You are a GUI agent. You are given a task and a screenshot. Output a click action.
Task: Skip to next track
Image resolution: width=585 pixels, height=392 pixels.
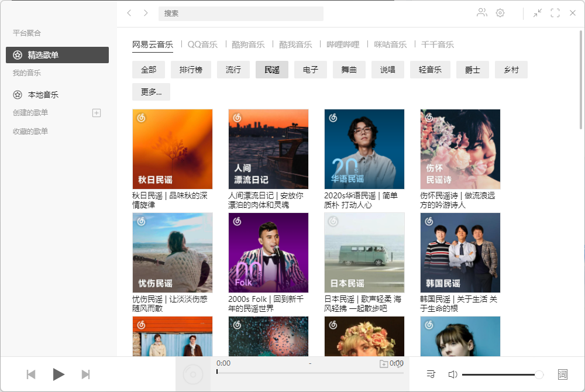pos(86,374)
